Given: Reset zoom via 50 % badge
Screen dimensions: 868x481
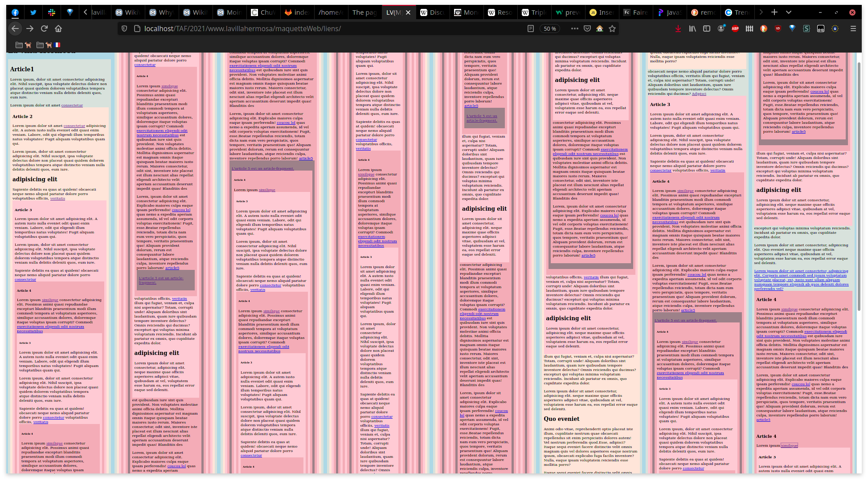Looking at the screenshot, I should point(550,29).
